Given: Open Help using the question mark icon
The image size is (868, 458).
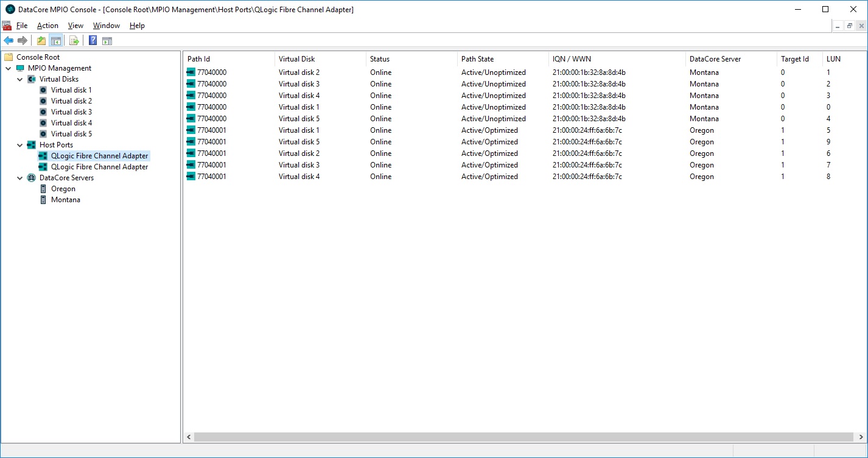Looking at the screenshot, I should pyautogui.click(x=93, y=41).
